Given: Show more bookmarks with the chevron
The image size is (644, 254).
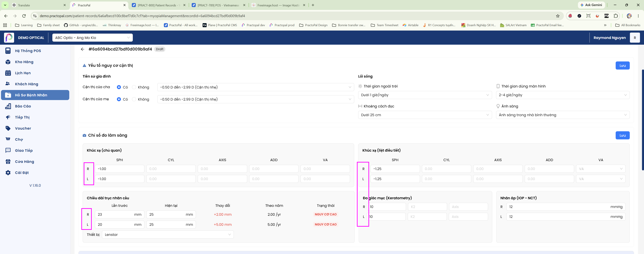Looking at the screenshot, I should tap(605, 25).
